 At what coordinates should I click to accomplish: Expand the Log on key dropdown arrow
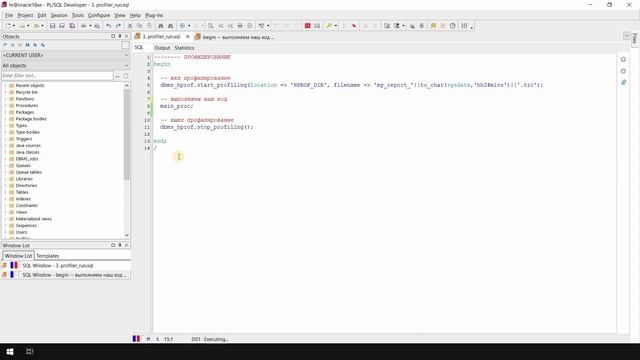pos(336,26)
